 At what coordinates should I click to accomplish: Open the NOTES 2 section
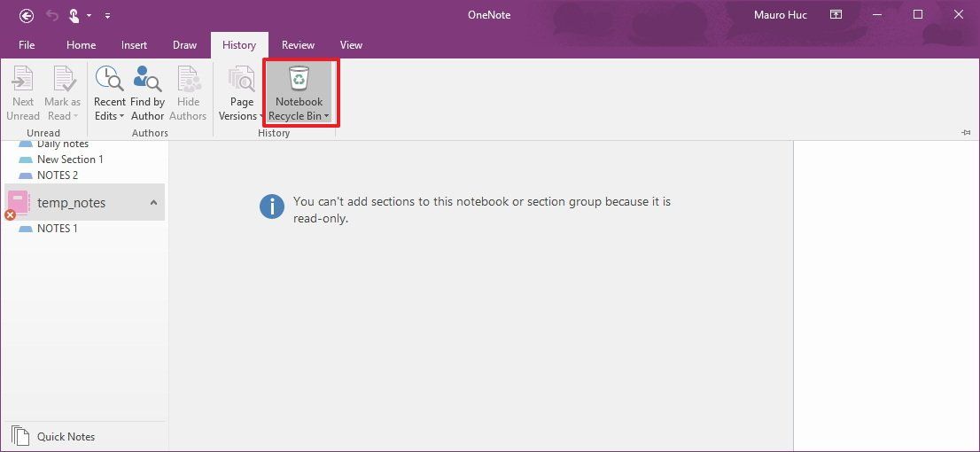pos(58,175)
